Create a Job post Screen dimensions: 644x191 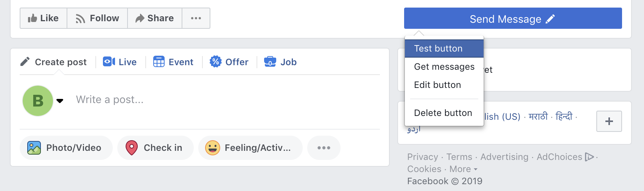coord(280,62)
